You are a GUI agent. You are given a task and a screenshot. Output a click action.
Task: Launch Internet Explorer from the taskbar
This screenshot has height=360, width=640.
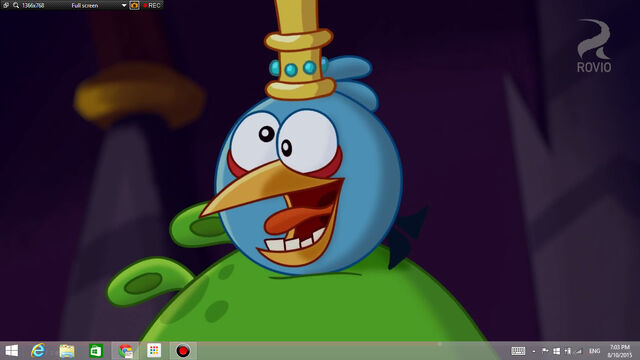click(38, 351)
